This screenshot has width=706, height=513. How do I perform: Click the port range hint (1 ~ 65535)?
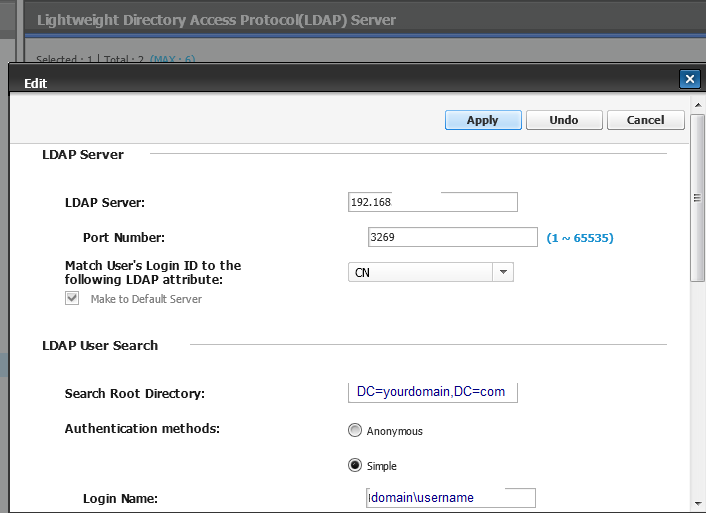coord(580,238)
